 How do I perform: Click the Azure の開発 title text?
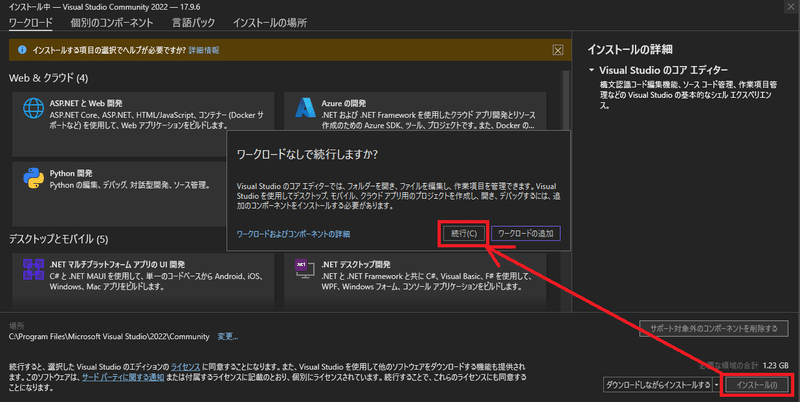[x=343, y=103]
